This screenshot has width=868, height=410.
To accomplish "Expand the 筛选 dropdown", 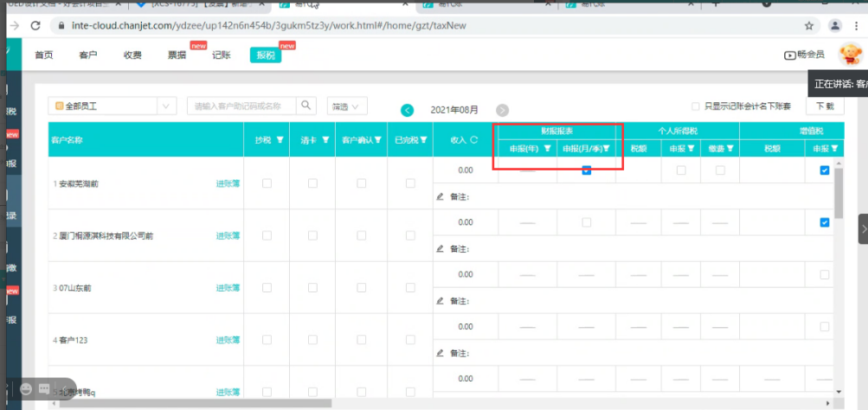I will pyautogui.click(x=347, y=106).
